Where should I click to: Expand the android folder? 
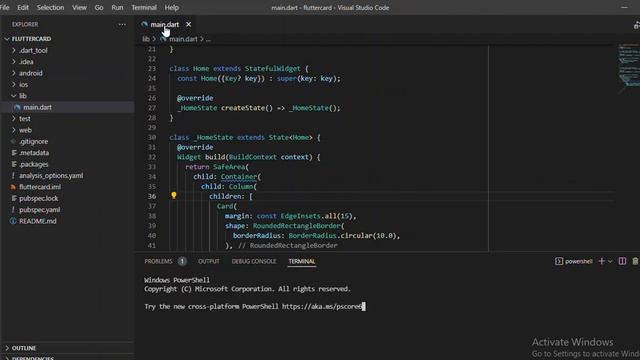14,73
